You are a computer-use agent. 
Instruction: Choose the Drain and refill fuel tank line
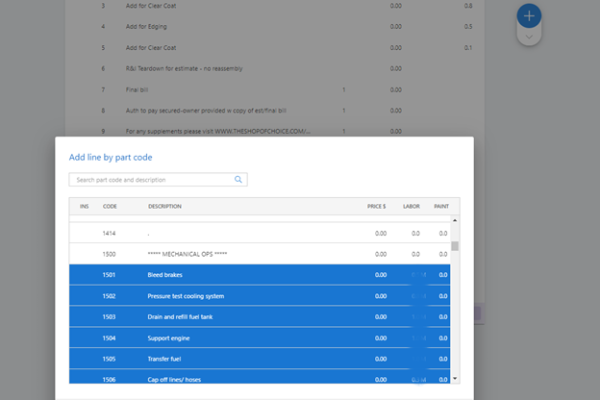[x=260, y=317]
